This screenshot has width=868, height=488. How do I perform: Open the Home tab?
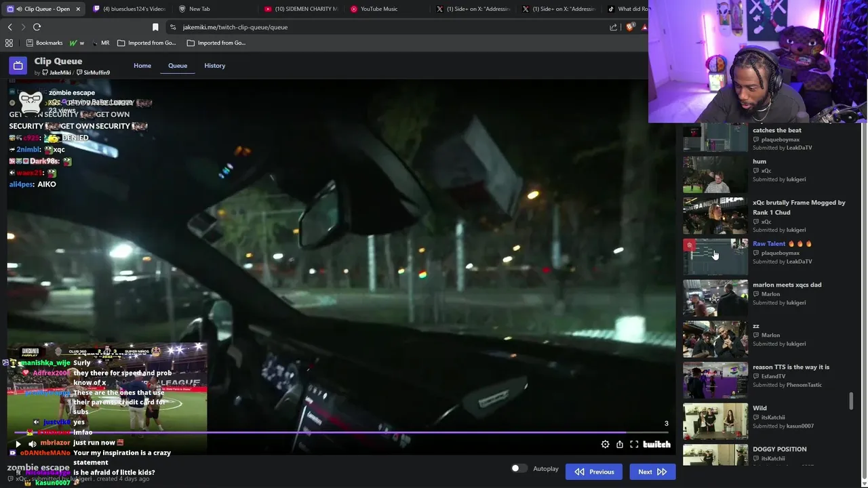coord(142,66)
